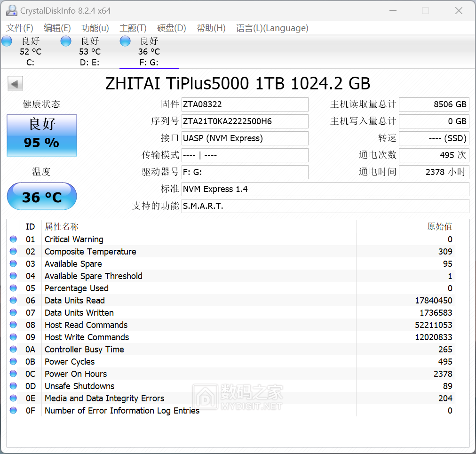The image size is (476, 454).
Task: Select the Power Cycles row
Action: coord(231,362)
